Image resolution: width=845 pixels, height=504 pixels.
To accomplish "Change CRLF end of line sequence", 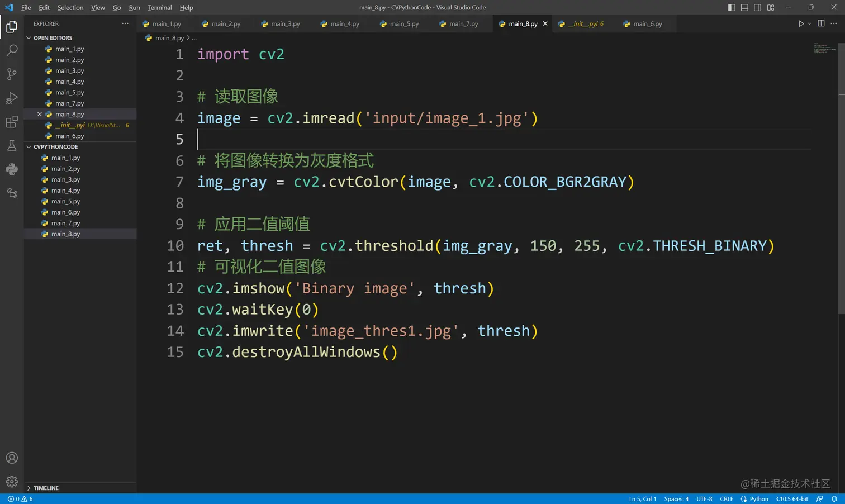I will pyautogui.click(x=727, y=499).
